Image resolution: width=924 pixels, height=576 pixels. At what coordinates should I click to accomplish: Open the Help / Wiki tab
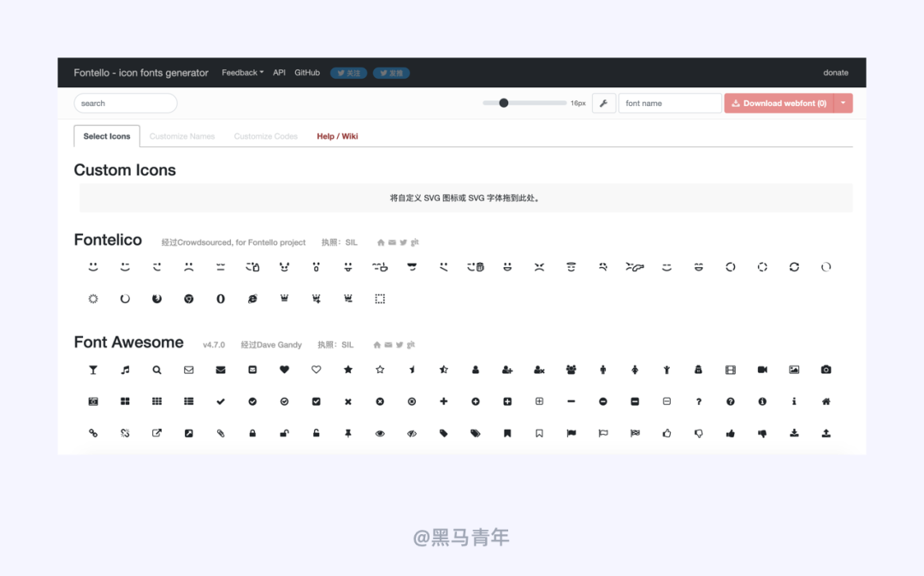(x=337, y=136)
